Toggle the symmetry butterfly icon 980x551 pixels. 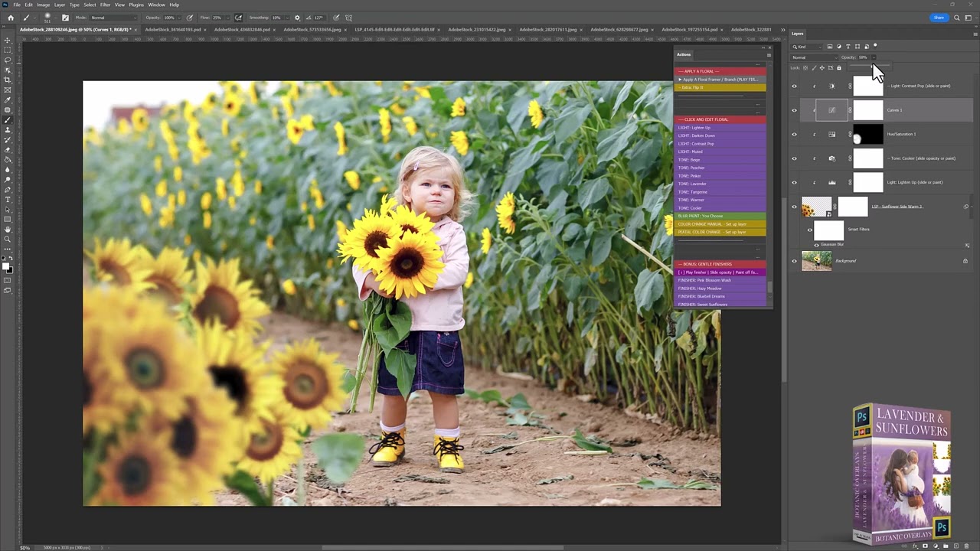(349, 18)
